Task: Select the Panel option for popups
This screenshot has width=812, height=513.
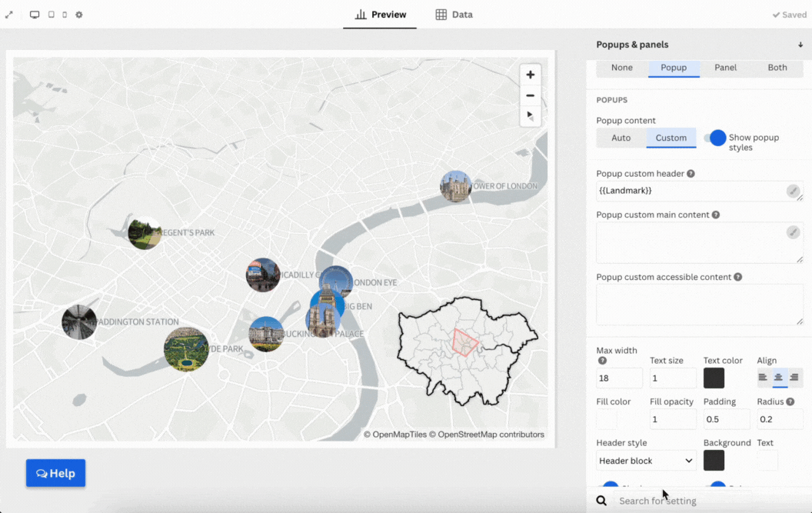Action: click(725, 68)
